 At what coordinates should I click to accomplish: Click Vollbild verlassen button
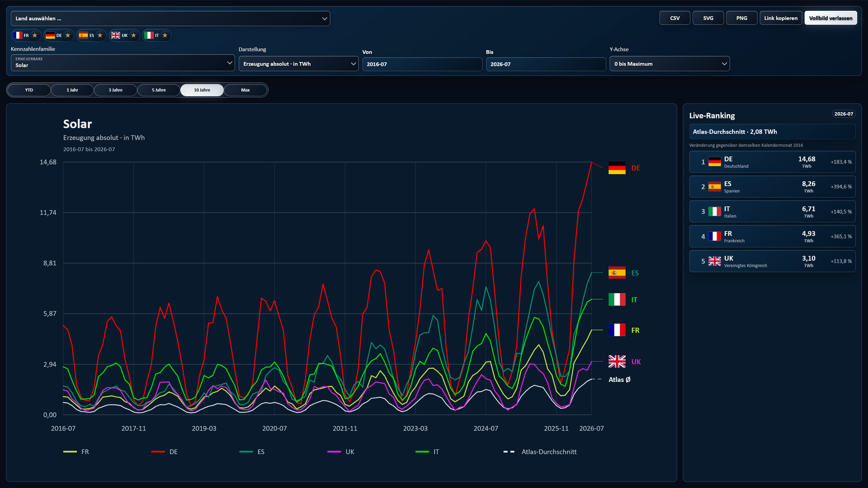coord(830,18)
